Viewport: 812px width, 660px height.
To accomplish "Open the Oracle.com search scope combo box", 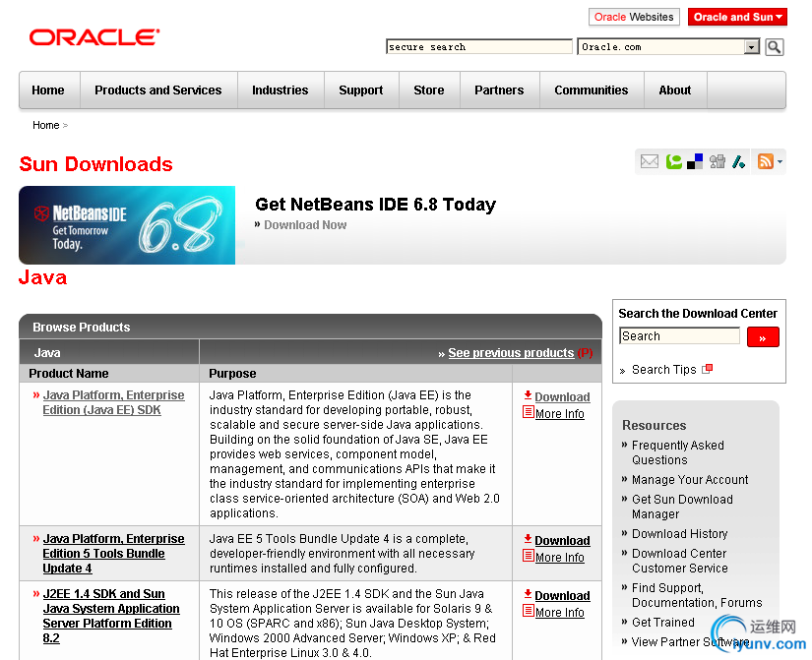I will pos(668,47).
